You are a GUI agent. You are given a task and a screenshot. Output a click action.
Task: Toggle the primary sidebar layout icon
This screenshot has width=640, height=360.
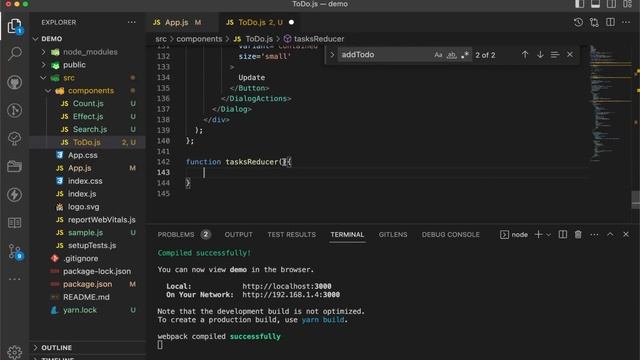pos(579,4)
